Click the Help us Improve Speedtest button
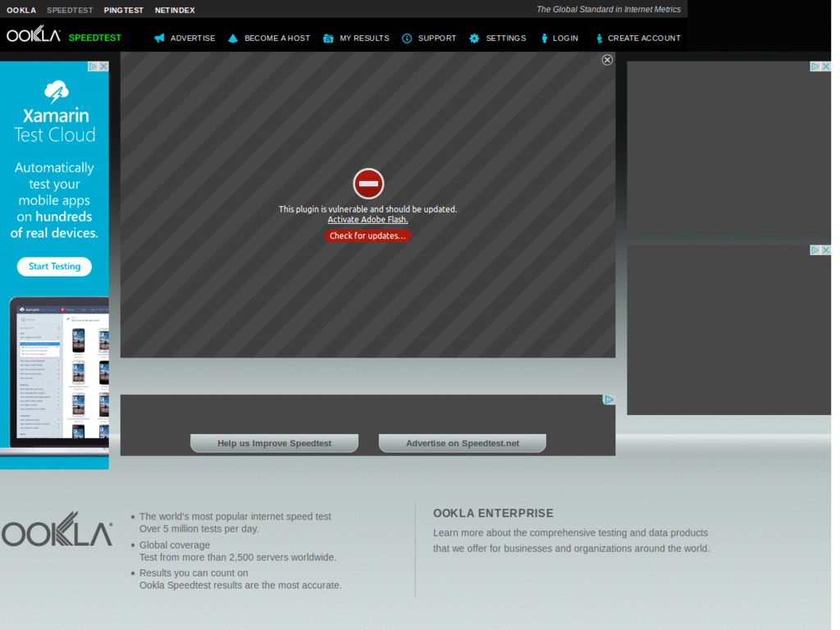Viewport: 840px width, 630px height. point(274,442)
